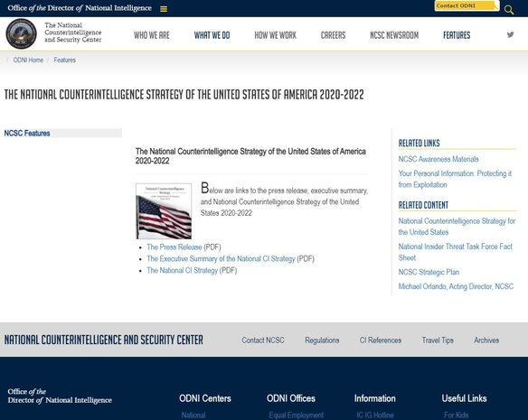Click the Features breadcrumb link

pyautogui.click(x=65, y=60)
